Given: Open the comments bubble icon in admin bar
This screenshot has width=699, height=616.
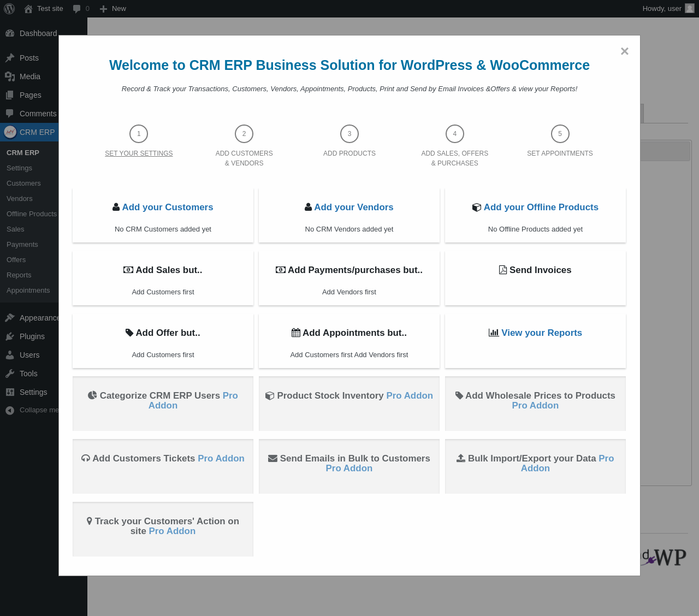Looking at the screenshot, I should [x=76, y=9].
